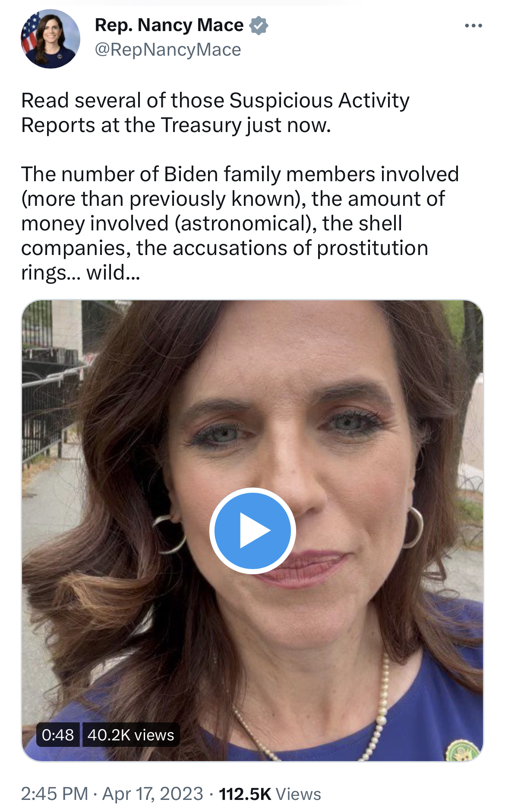Click the Apr 17, 2023 date

(153, 794)
